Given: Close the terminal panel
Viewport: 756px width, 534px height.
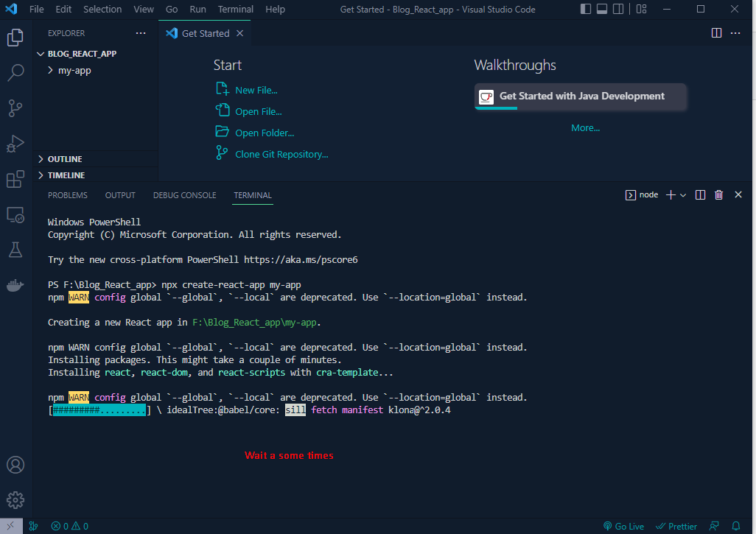Looking at the screenshot, I should (x=738, y=194).
